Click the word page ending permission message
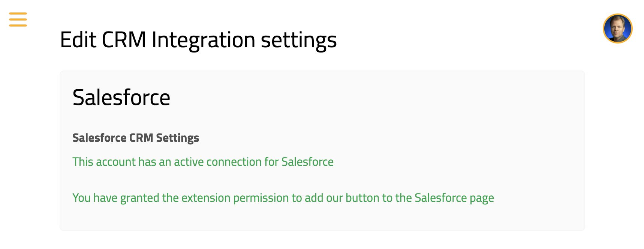This screenshot has height=249, width=644. [x=482, y=198]
